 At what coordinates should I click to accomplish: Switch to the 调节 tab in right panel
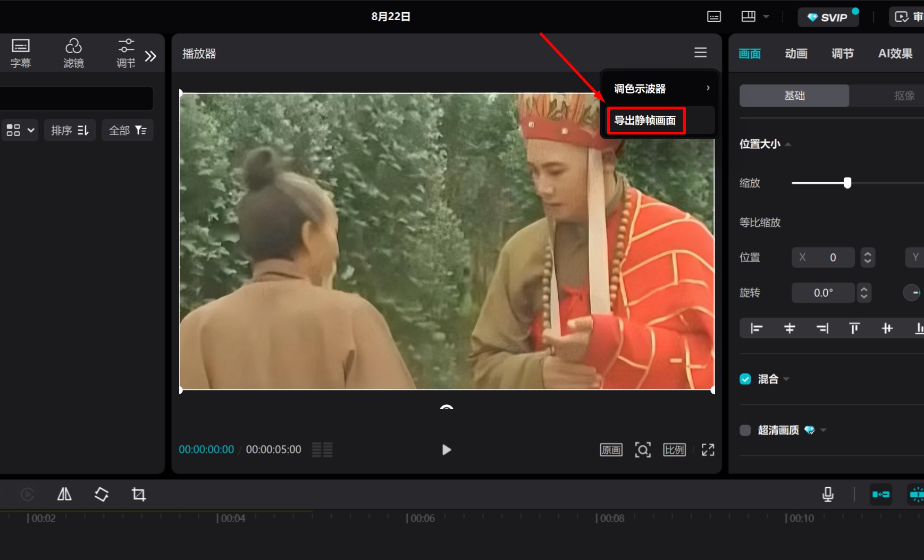click(842, 53)
